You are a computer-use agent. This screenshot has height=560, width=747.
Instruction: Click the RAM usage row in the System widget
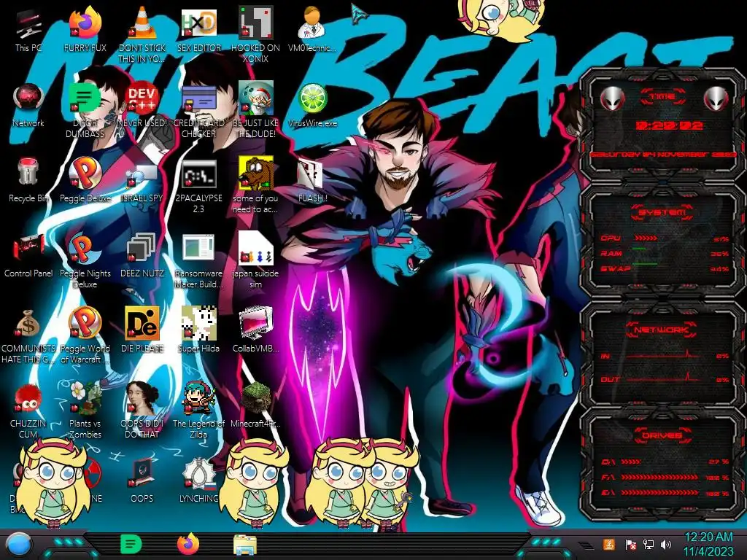664,253
